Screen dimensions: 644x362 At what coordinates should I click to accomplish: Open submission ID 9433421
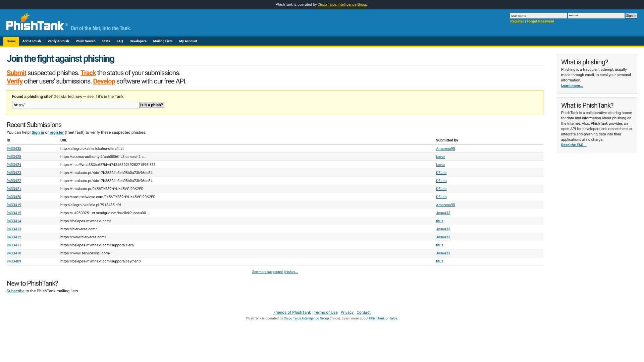click(14, 189)
